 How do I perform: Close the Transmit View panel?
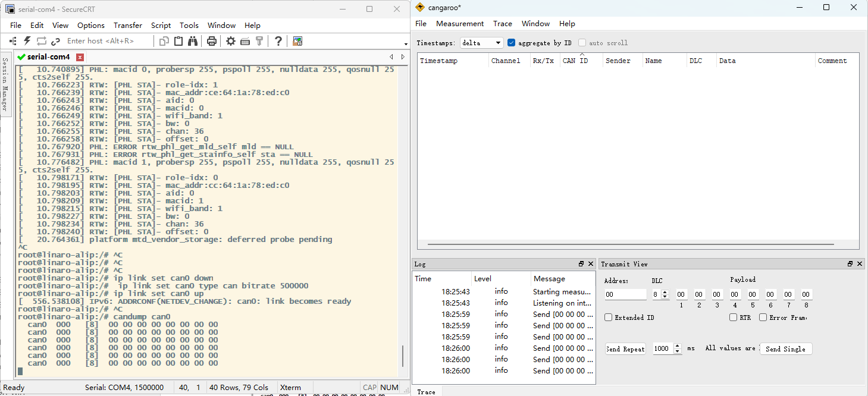click(860, 264)
